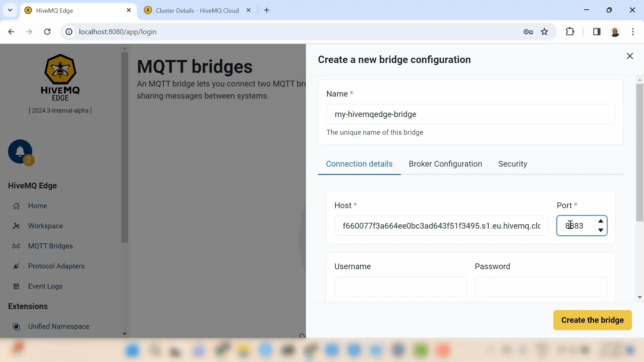The height and width of the screenshot is (362, 644).
Task: Click the Protocol Adapters icon
Action: click(x=16, y=266)
